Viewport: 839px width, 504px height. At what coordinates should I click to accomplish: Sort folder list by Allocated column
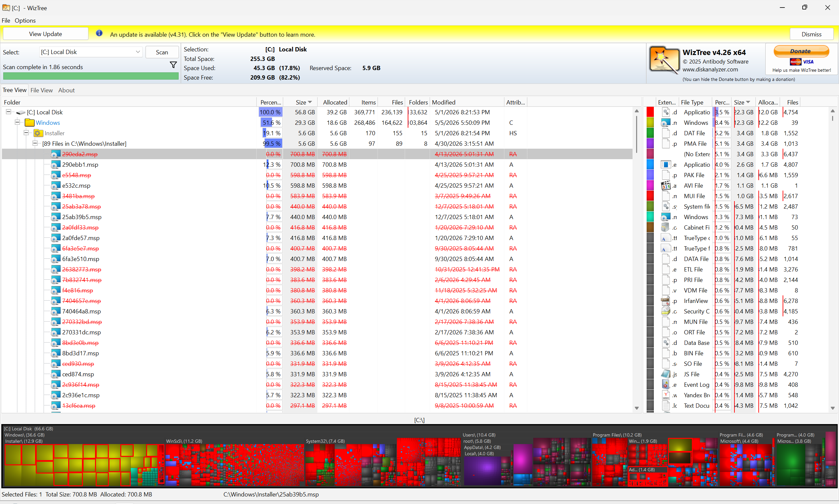[335, 102]
